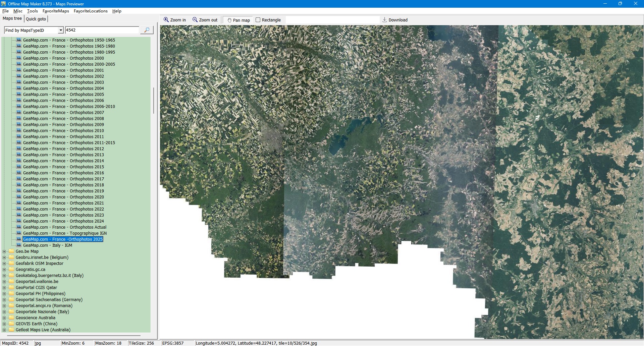644x346 pixels.
Task: Click the search field containing 4542
Action: coord(102,30)
